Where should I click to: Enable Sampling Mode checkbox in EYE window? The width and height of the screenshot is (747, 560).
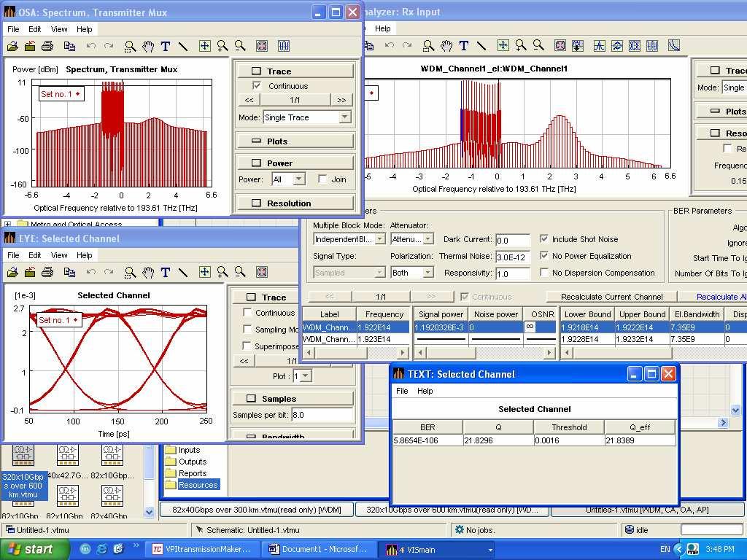pyautogui.click(x=247, y=329)
